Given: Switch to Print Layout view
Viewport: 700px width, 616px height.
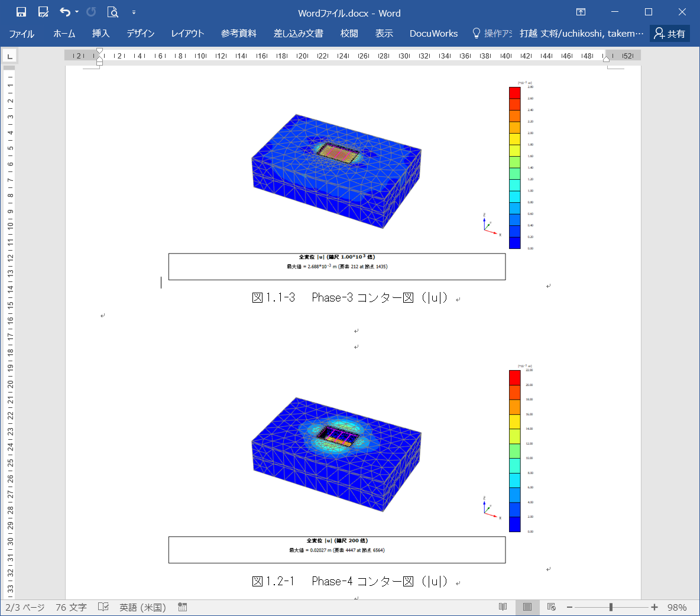Looking at the screenshot, I should [527, 607].
